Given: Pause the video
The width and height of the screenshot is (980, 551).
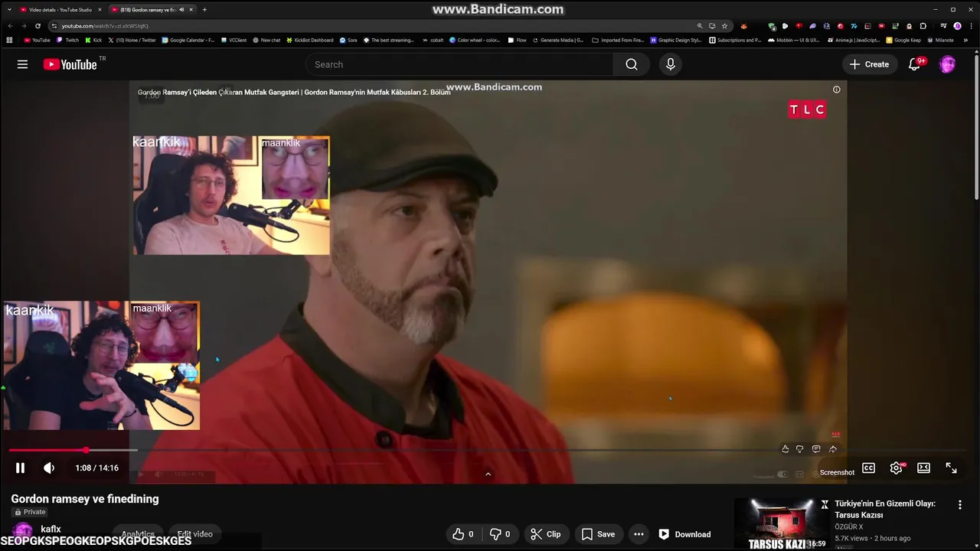Looking at the screenshot, I should pyautogui.click(x=20, y=468).
